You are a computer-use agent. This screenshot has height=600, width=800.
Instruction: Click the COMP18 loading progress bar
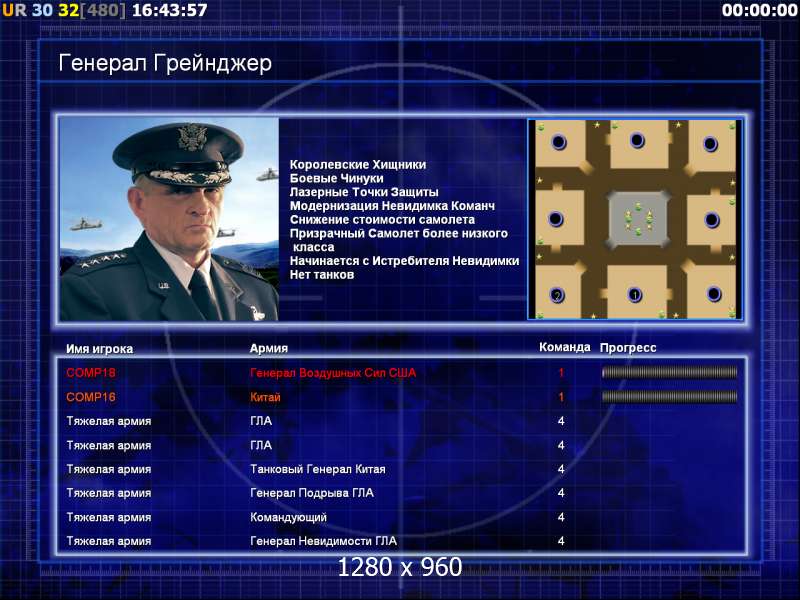[669, 372]
